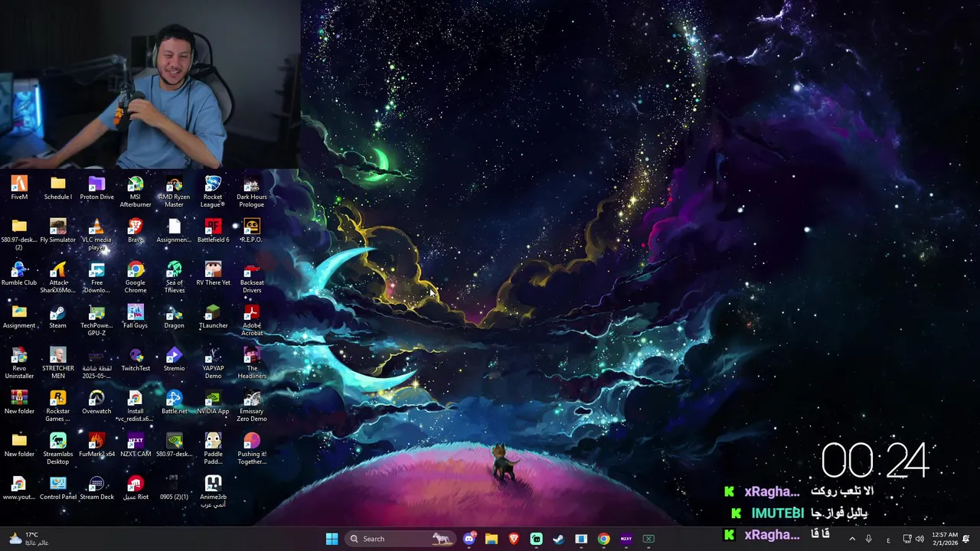Select the Attack Shark X6 mouse icon
The image size is (980, 551).
click(58, 277)
